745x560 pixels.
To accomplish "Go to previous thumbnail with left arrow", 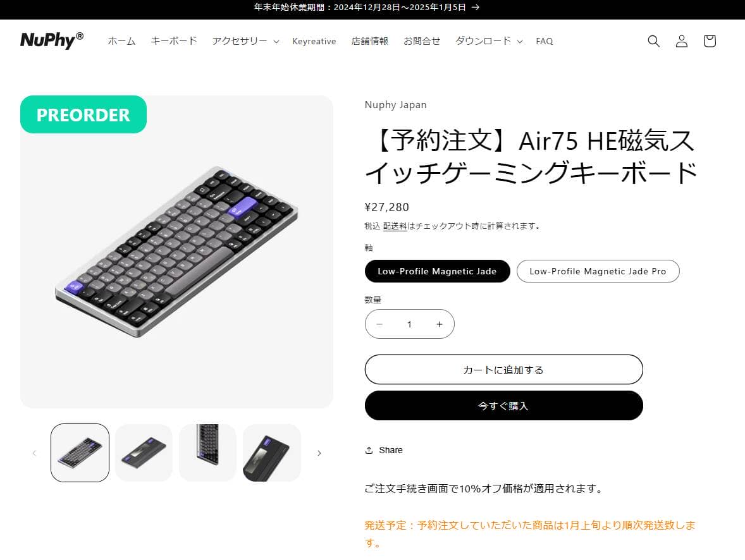I will [34, 453].
